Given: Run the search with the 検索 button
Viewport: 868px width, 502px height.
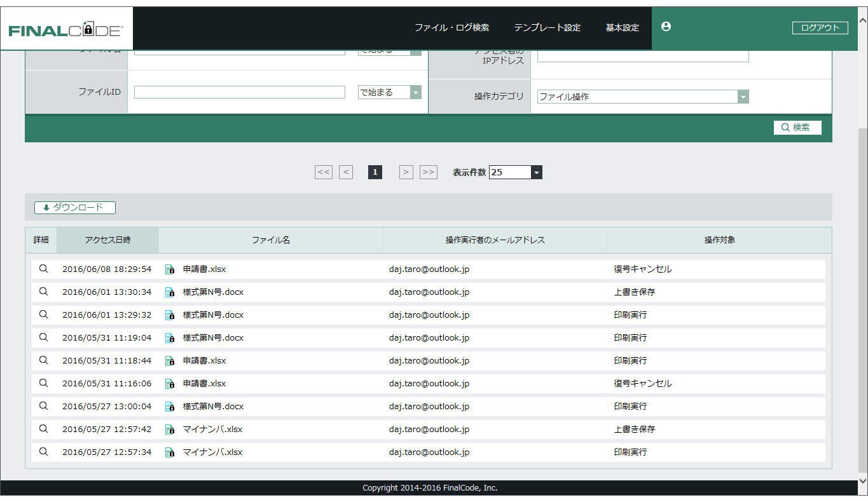Looking at the screenshot, I should [797, 128].
